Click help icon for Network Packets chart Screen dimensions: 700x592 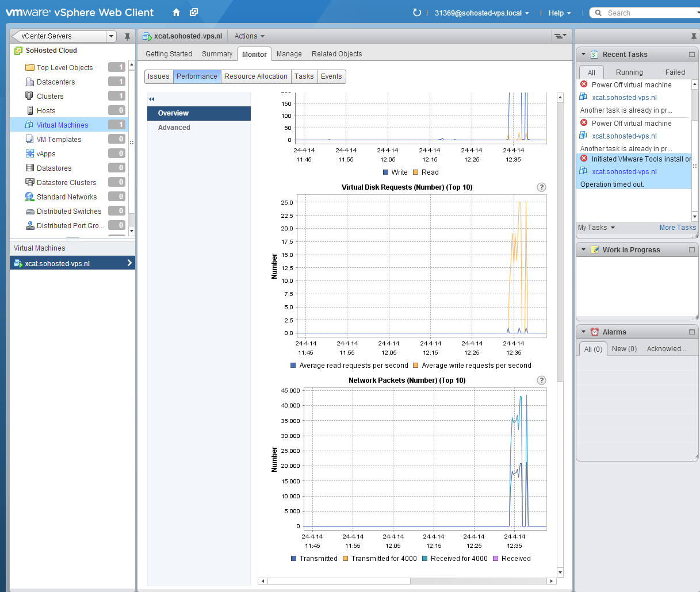coord(541,380)
